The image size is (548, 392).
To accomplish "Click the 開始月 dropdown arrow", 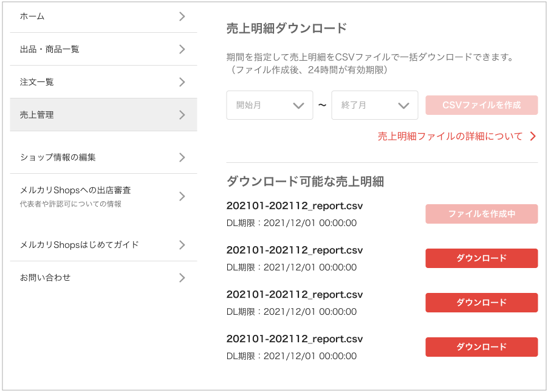I will tap(298, 106).
